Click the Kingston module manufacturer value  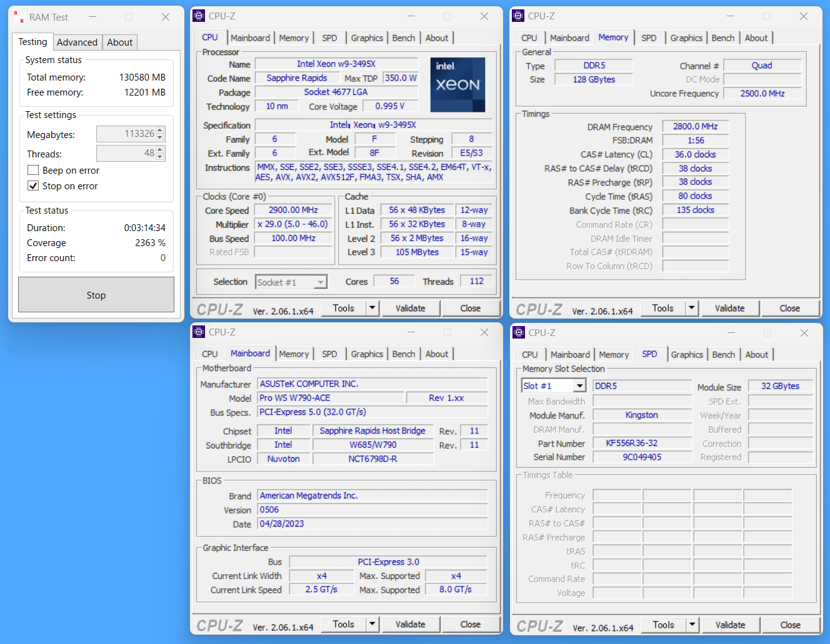click(642, 415)
